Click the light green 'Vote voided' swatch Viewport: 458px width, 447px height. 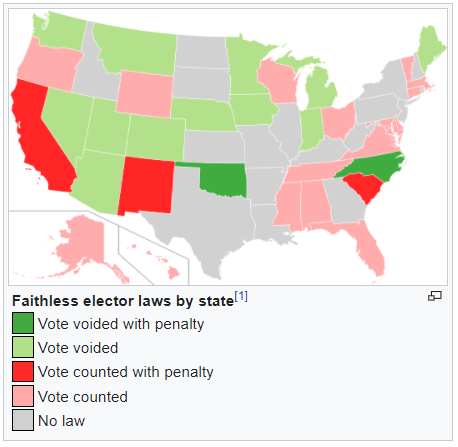click(x=23, y=347)
